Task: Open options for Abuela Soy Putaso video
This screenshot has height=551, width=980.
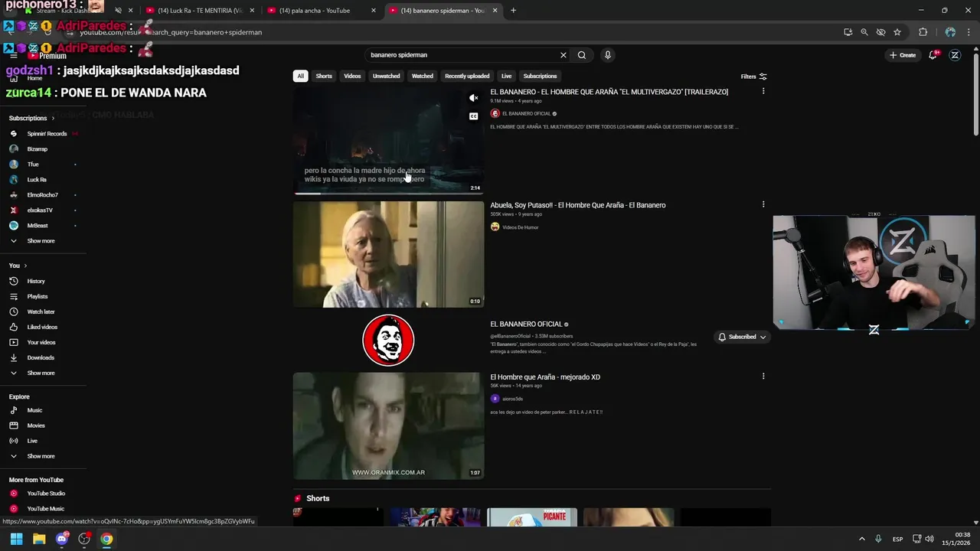Action: (x=763, y=204)
